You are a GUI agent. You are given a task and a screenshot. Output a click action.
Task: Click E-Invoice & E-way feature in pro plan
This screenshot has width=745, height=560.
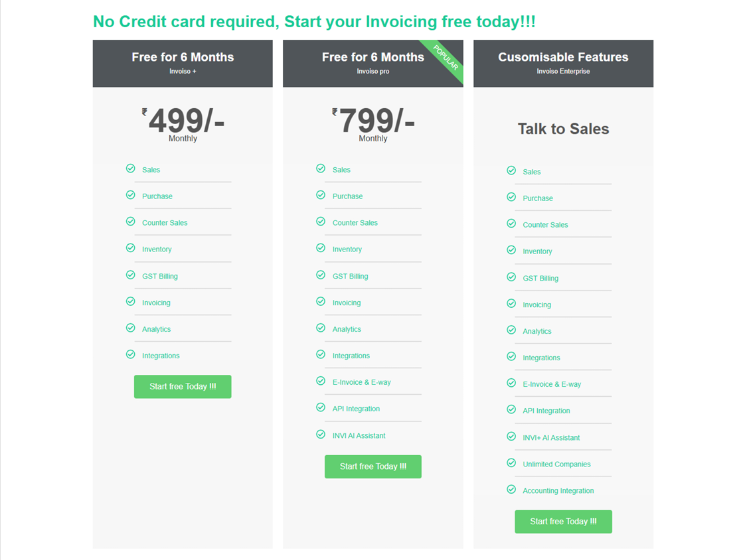[x=362, y=382]
